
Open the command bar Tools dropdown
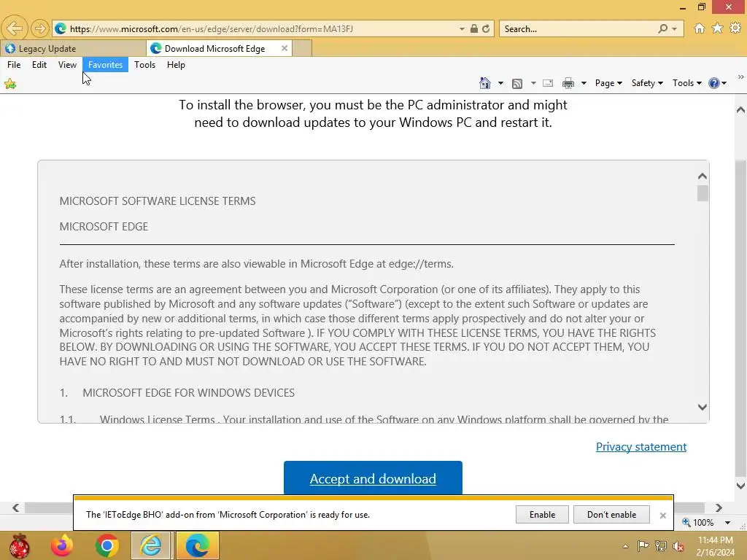coord(686,83)
